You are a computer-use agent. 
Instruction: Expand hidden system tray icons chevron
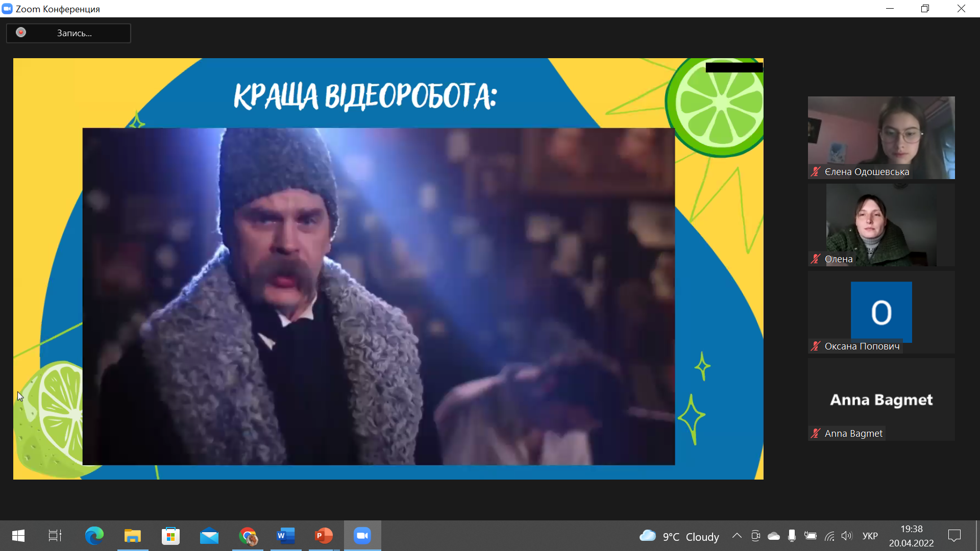(x=737, y=536)
